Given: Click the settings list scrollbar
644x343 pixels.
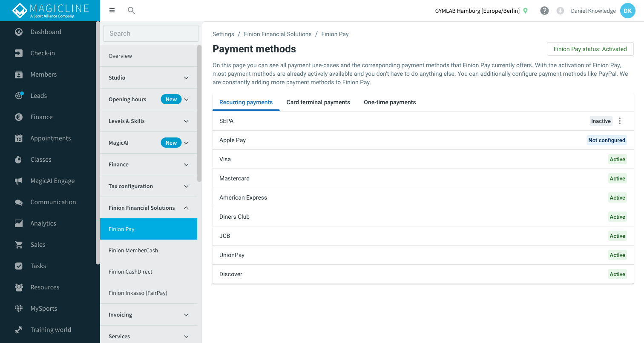Looking at the screenshot, I should [x=199, y=114].
